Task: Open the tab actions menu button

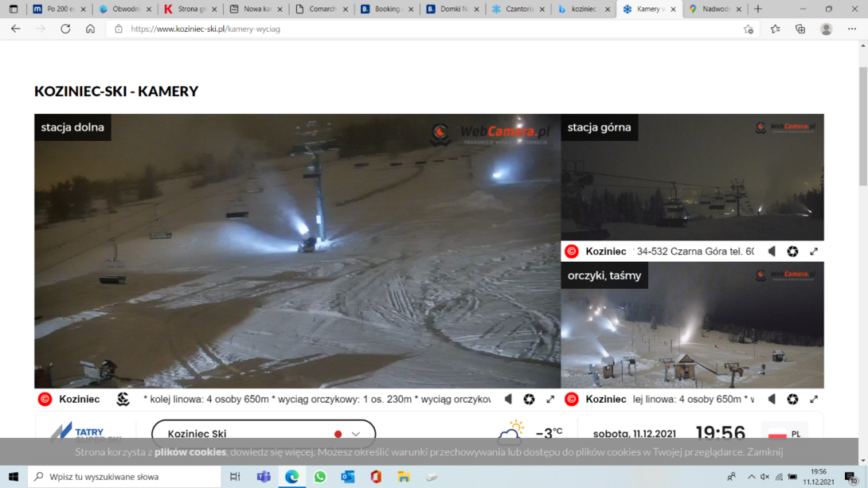Action: (x=14, y=9)
